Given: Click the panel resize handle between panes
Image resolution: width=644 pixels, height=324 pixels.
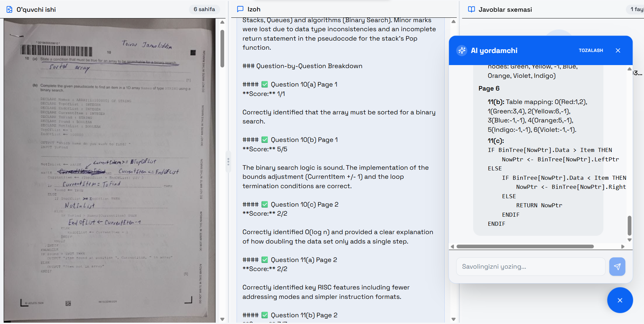Looking at the screenshot, I should (x=228, y=162).
